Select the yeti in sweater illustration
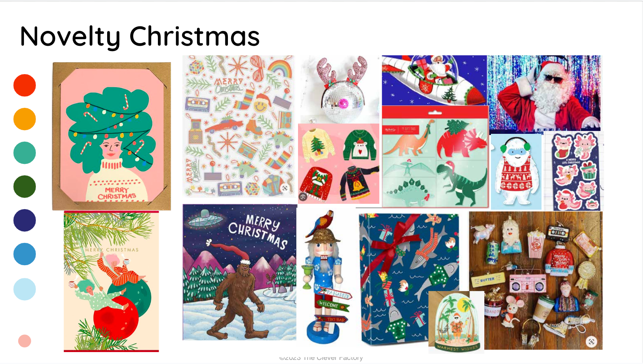This screenshot has width=643, height=364. point(516,171)
